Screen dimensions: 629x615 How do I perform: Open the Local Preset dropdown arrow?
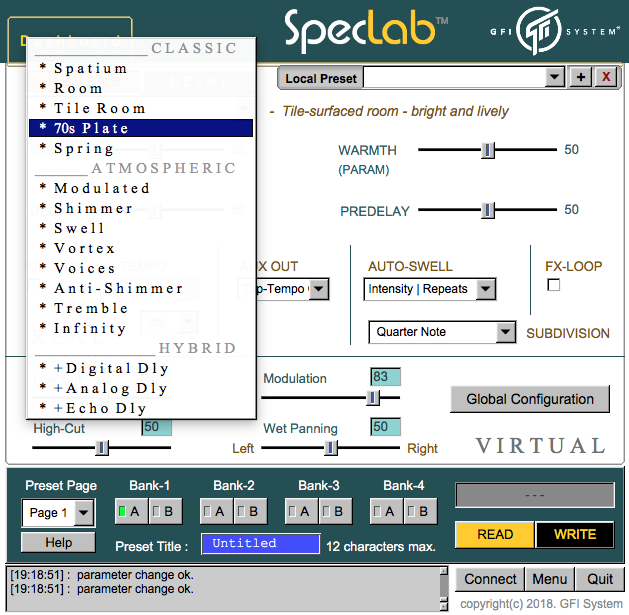[x=555, y=77]
